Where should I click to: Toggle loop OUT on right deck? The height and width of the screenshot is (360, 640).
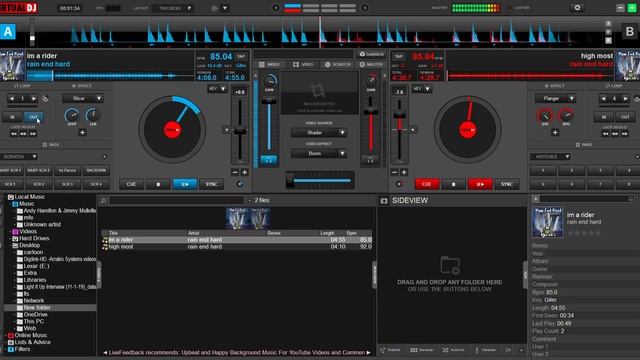coord(625,117)
